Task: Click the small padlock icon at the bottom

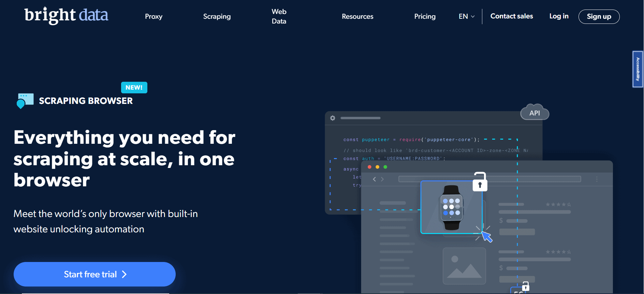Action: (526, 286)
